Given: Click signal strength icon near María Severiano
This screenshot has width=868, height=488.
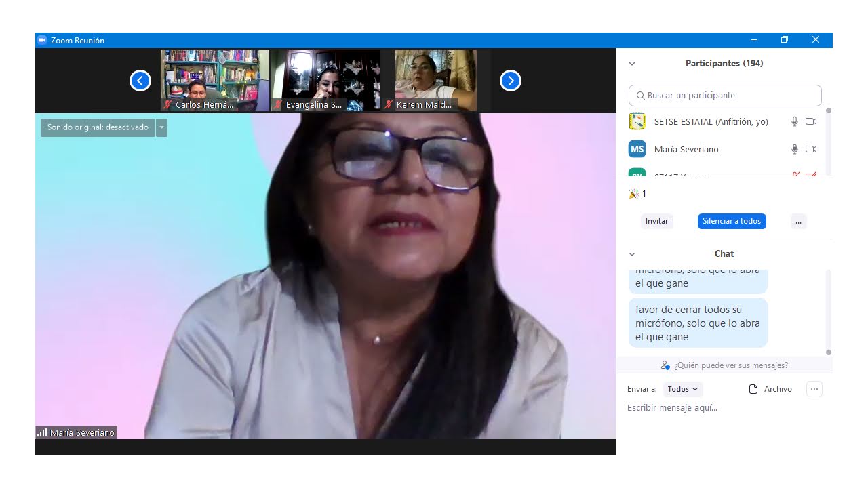Looking at the screenshot, I should [x=42, y=432].
